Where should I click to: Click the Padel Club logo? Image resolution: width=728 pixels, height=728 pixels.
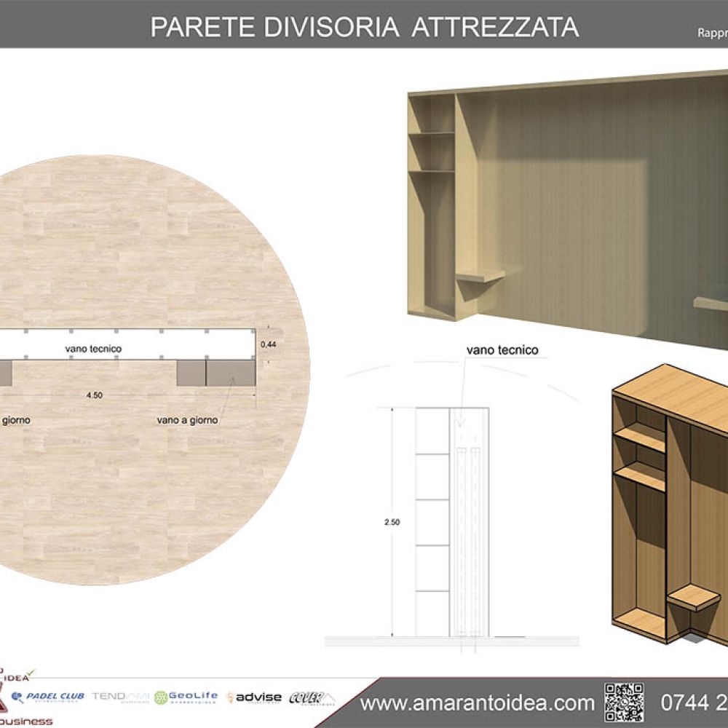[49, 697]
